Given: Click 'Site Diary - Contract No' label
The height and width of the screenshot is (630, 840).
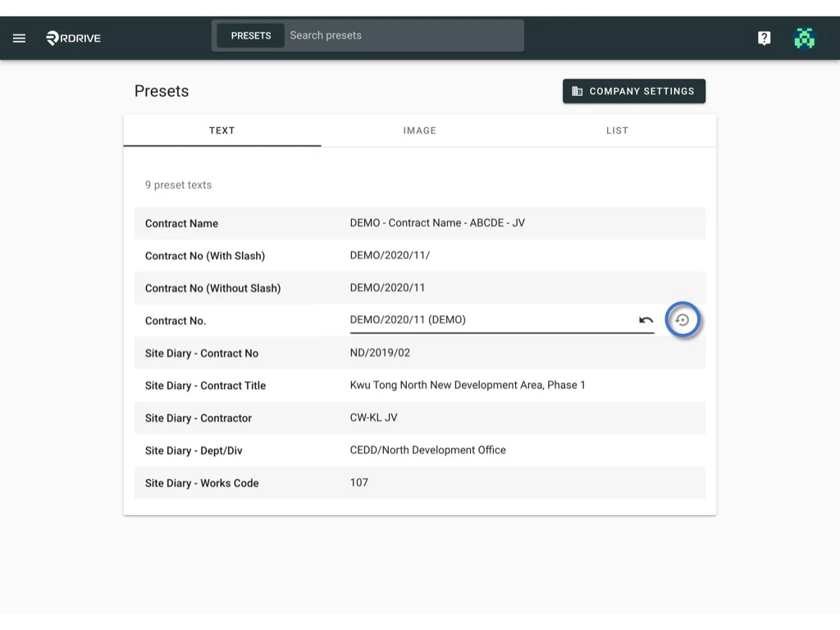Looking at the screenshot, I should point(202,354).
